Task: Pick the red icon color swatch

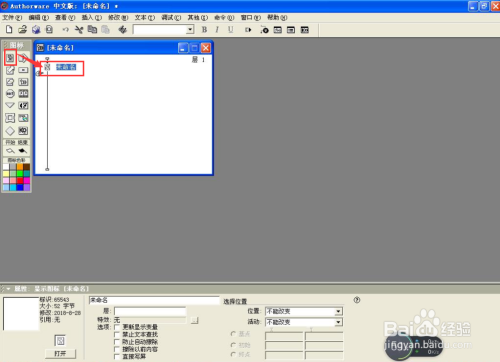Action: click(20, 180)
